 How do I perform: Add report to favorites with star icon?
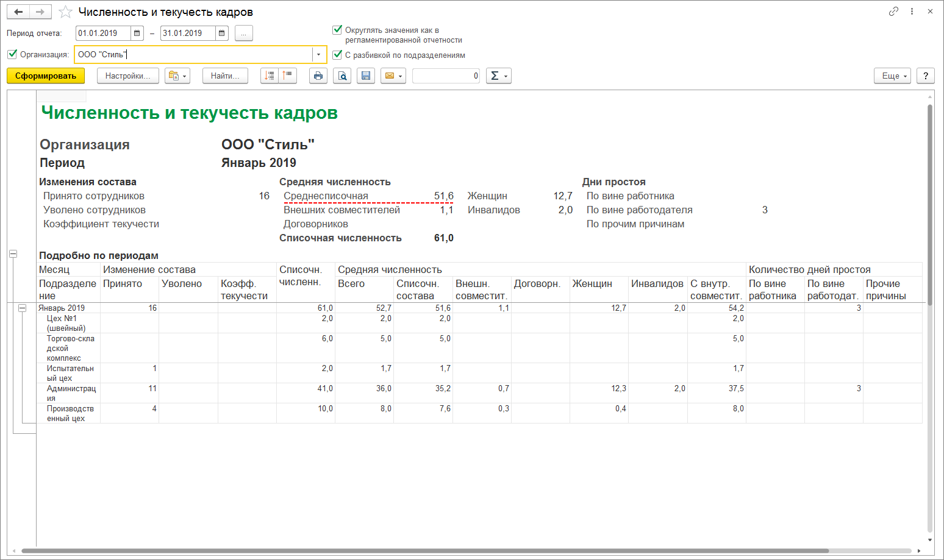(x=65, y=12)
